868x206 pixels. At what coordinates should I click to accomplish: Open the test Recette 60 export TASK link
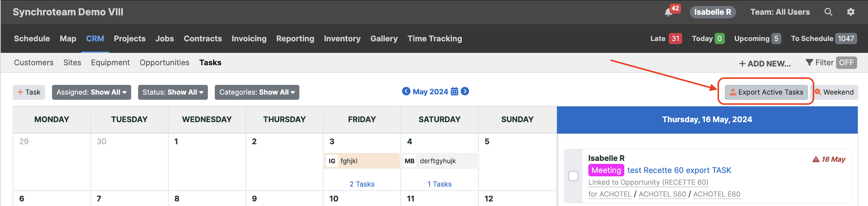pos(679,170)
